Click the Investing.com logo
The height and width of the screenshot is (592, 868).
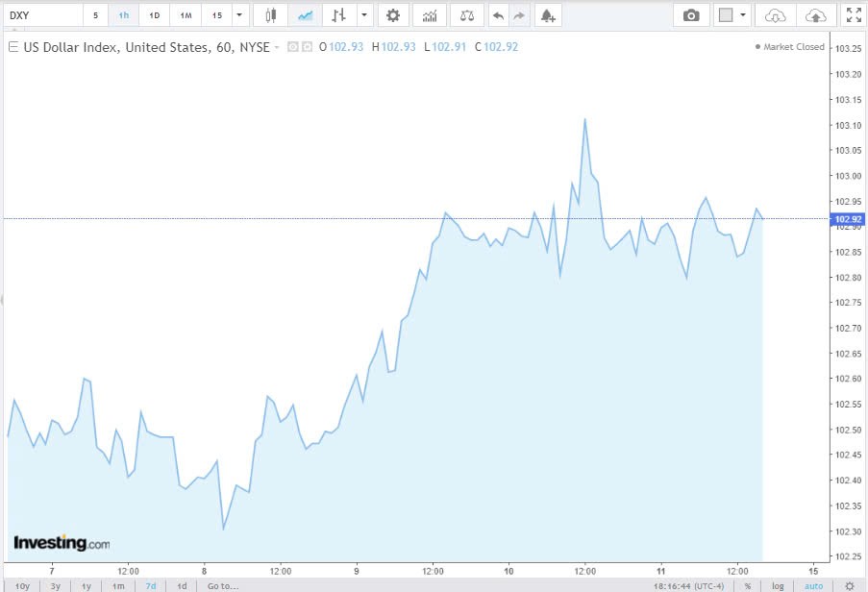pyautogui.click(x=62, y=541)
